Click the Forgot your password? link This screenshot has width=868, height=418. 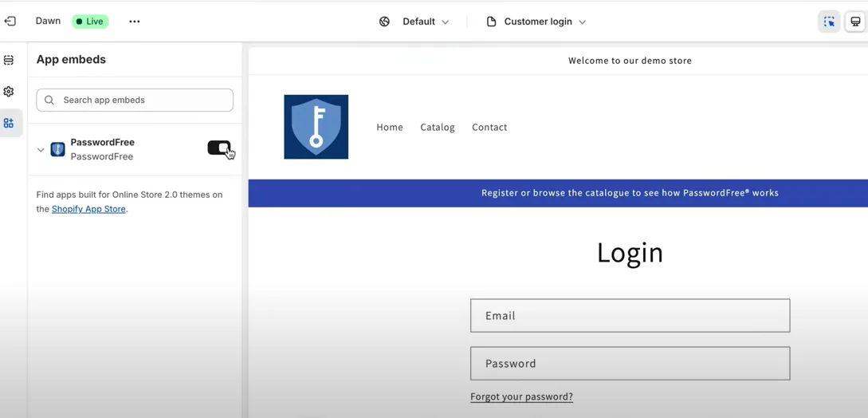point(521,396)
